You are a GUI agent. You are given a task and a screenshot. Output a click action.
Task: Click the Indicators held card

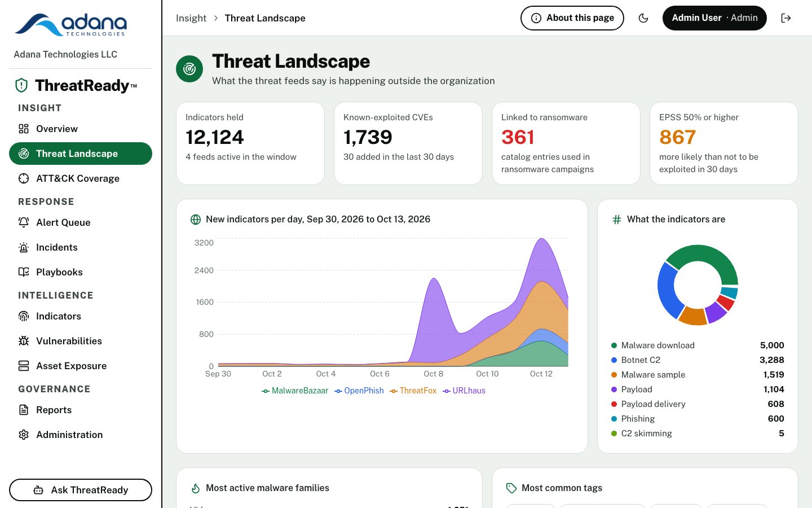click(x=250, y=143)
